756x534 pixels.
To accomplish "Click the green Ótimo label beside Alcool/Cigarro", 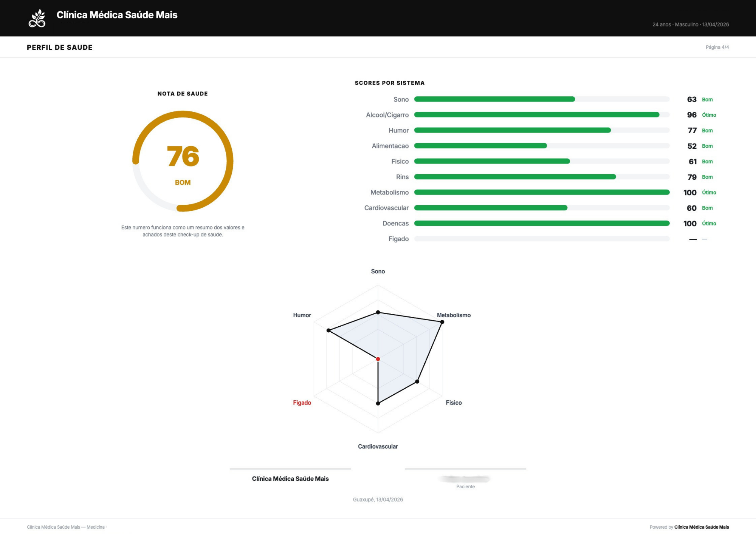I will pos(708,115).
